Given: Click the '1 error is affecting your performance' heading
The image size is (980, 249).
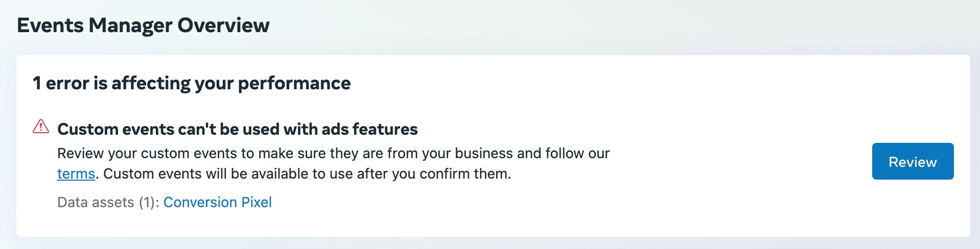Looking at the screenshot, I should coord(192,83).
